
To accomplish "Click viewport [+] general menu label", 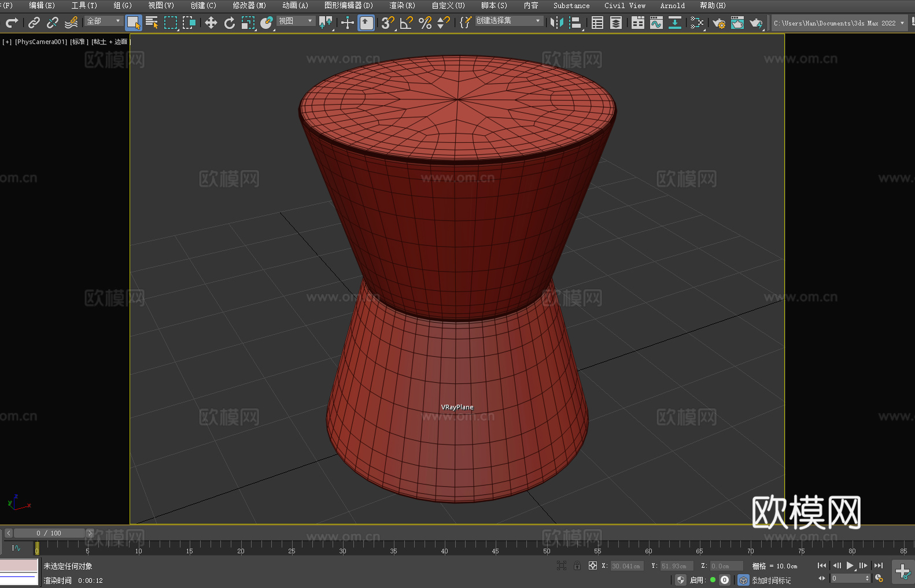I will tap(7, 42).
